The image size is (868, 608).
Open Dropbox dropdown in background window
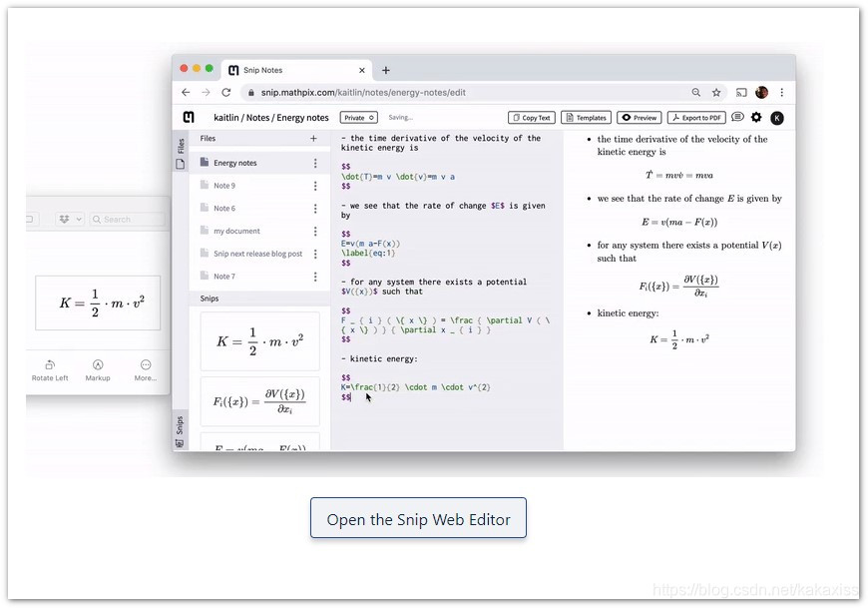click(x=69, y=220)
